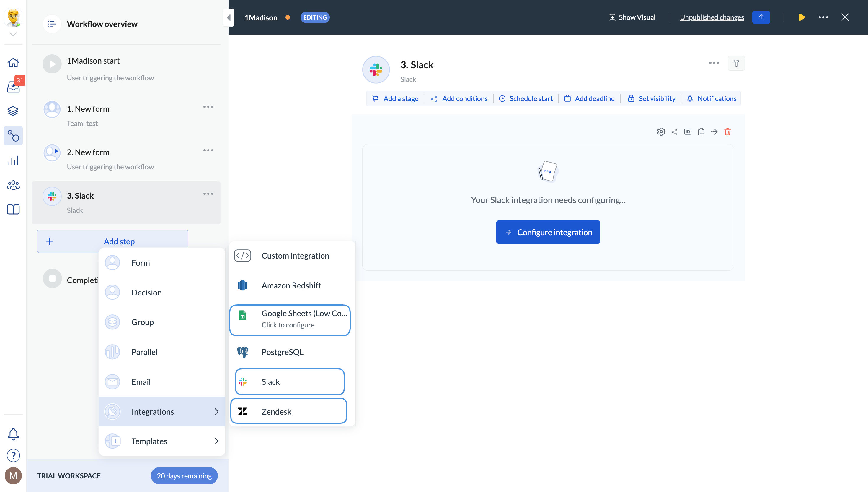Click Configure integration button
Image resolution: width=868 pixels, height=492 pixels.
[548, 232]
